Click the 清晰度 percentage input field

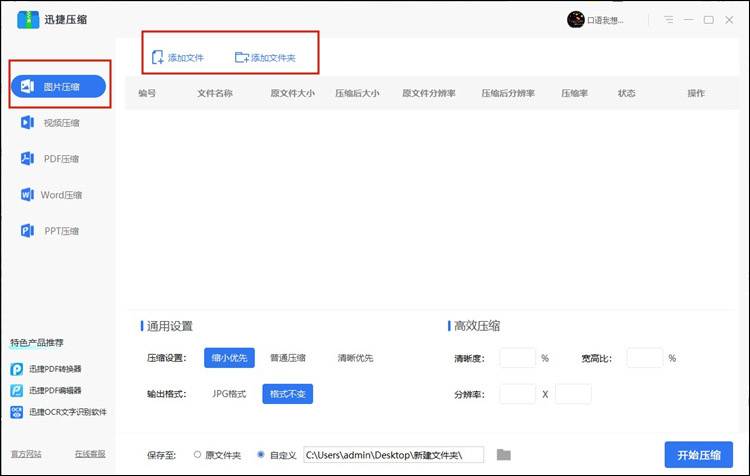(517, 358)
